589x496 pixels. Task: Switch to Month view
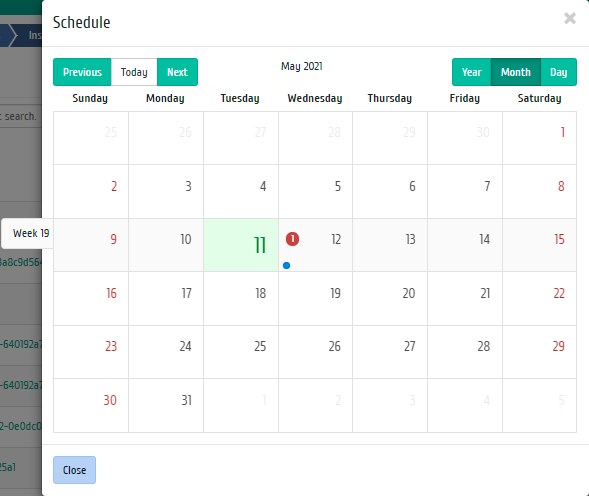click(516, 72)
